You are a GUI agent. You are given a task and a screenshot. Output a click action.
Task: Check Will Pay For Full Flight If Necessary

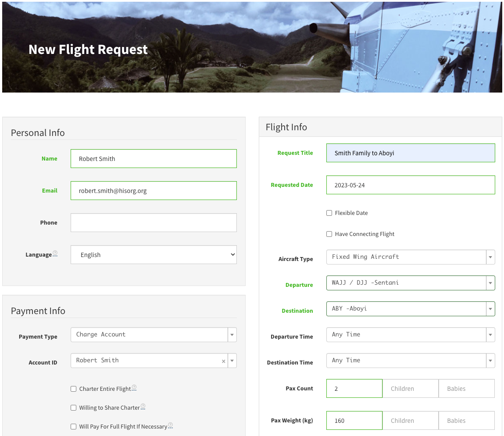coord(73,426)
